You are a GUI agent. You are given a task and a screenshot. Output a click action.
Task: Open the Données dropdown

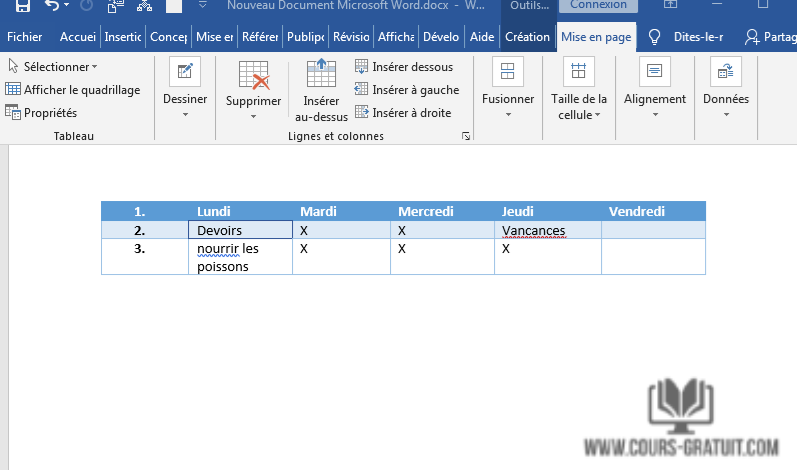point(725,99)
